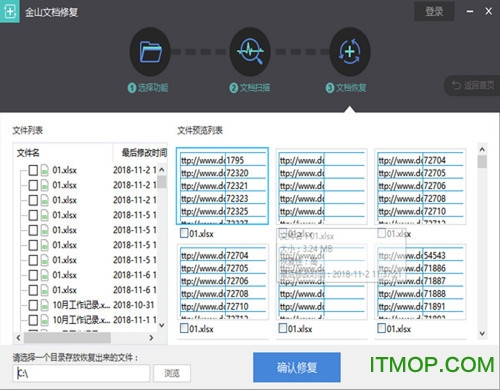Viewport: 500px width, 390px height.
Task: Tick checkbox under bottom-middle preview 01.xlsx
Action: pyautogui.click(x=283, y=328)
